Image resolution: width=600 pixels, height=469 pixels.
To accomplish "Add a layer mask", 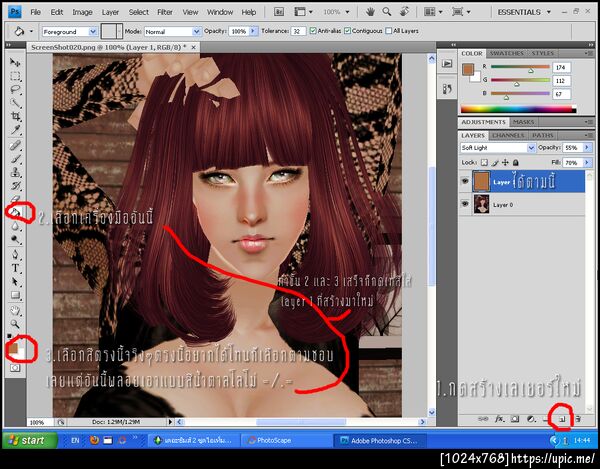I will click(515, 419).
